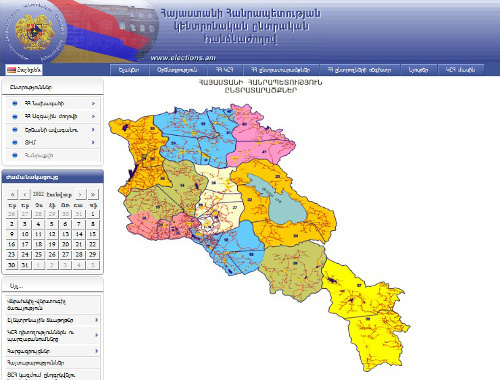Select day 23 in the calendar
This screenshot has height=380, width=500.
[12, 254]
